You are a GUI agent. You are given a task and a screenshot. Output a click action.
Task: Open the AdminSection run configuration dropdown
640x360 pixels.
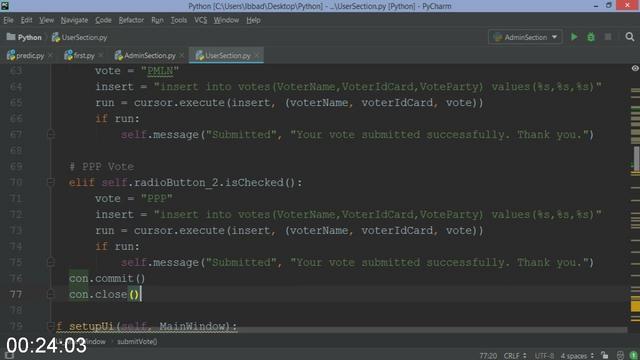(525, 37)
